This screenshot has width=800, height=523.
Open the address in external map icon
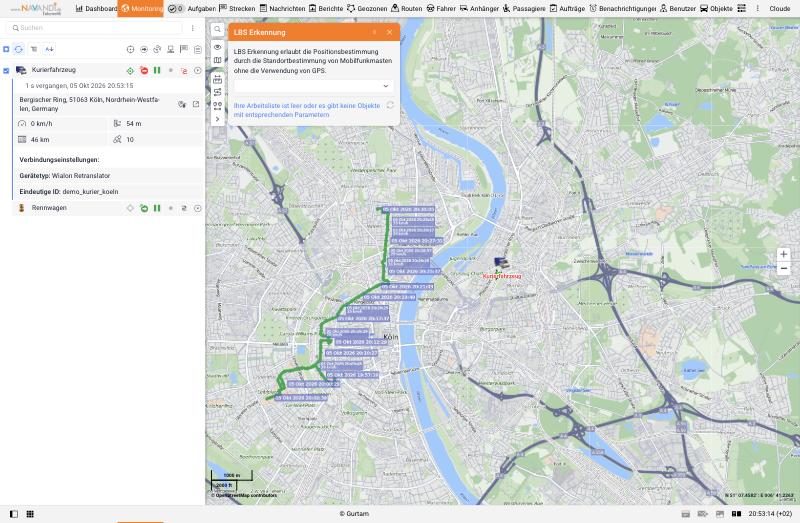click(x=196, y=104)
